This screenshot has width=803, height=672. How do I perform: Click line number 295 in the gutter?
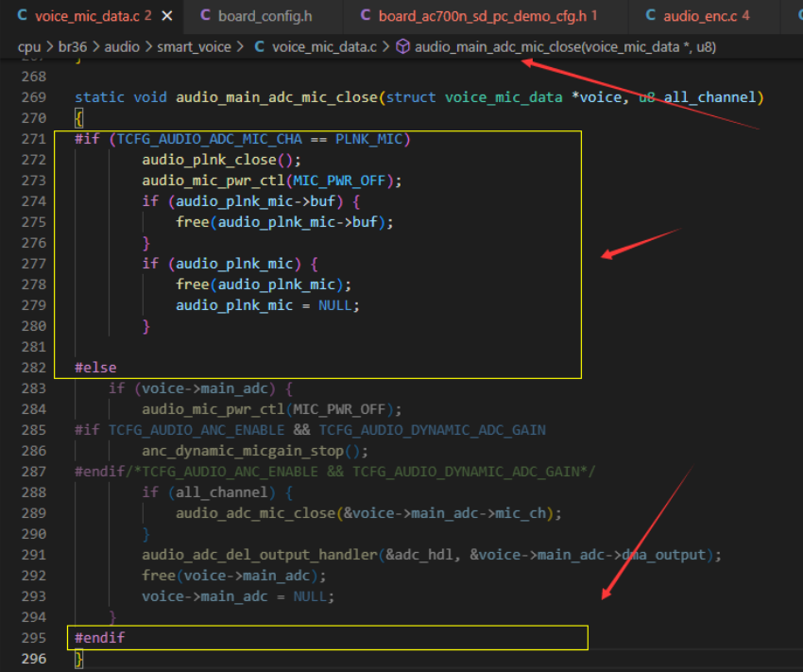[34, 638]
